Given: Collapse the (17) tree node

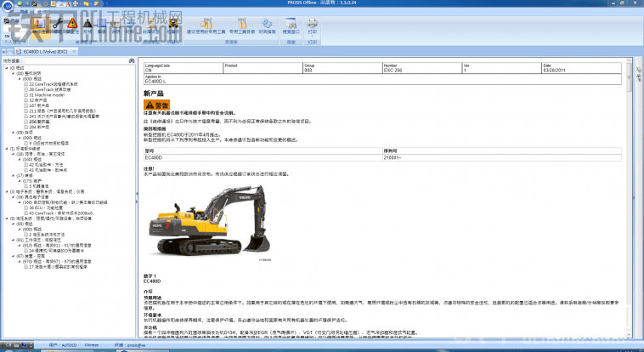Looking at the screenshot, I should (x=13, y=175).
